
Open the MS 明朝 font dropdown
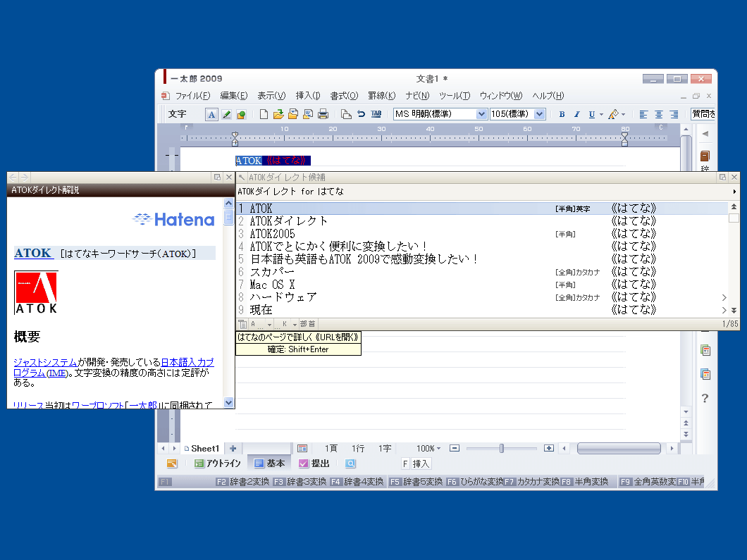click(x=481, y=114)
